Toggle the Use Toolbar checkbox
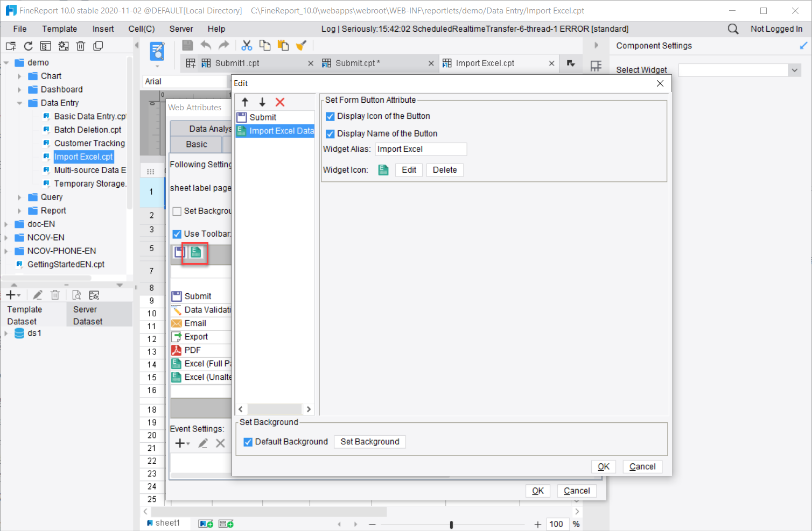The image size is (812, 531). 177,234
